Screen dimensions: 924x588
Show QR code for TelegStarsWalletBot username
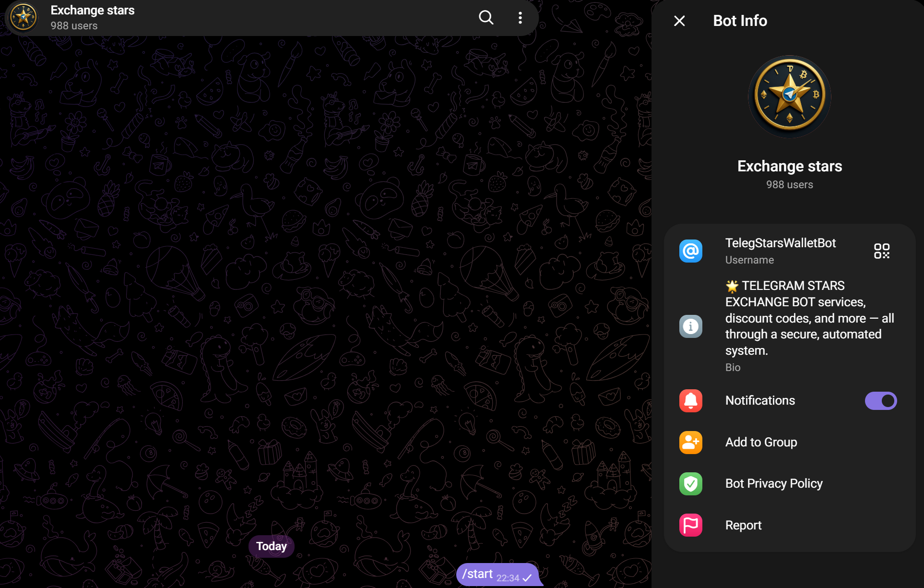[x=881, y=251]
